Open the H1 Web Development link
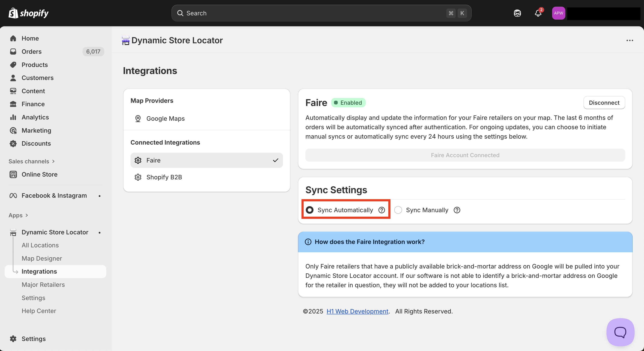Image resolution: width=644 pixels, height=351 pixels. [357, 311]
